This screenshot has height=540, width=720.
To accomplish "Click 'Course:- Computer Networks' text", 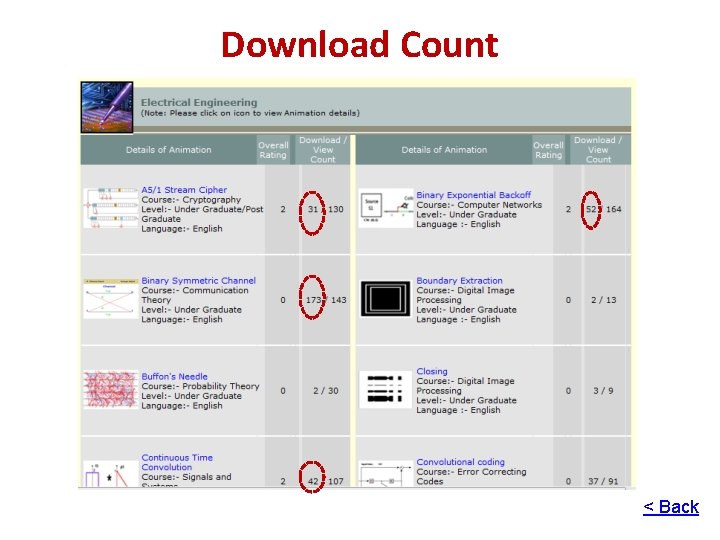I will point(479,205).
